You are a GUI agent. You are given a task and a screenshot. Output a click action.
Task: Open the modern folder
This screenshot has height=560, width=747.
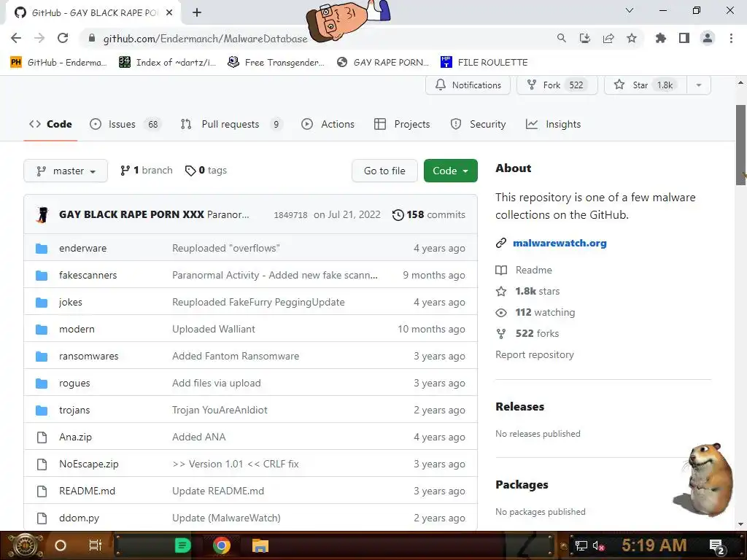(77, 329)
